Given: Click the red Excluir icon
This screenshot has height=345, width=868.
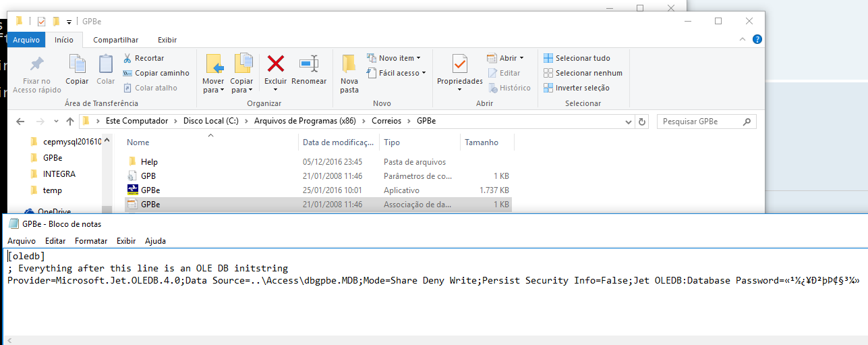Looking at the screenshot, I should point(276,64).
